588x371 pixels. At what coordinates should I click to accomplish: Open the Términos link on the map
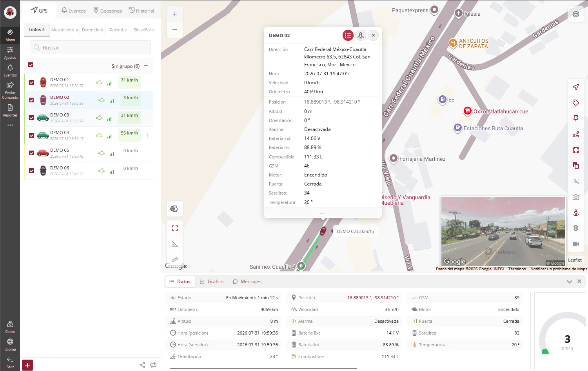[517, 269]
